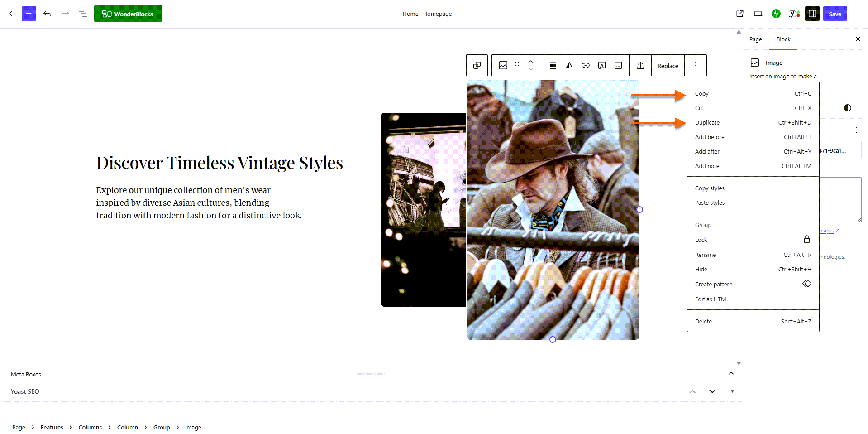Click the Undo arrow

point(47,14)
